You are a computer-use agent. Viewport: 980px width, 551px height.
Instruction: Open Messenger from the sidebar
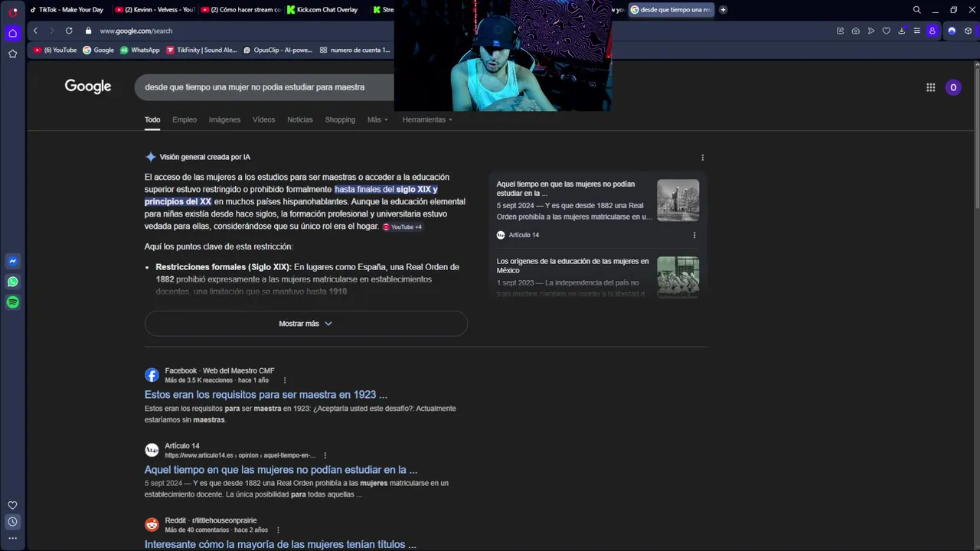(x=12, y=261)
